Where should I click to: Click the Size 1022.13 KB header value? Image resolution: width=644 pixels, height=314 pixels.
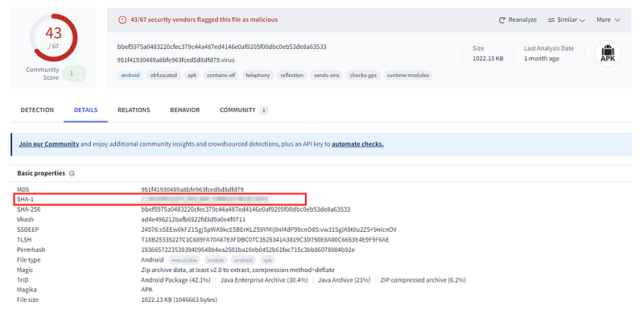tap(488, 58)
